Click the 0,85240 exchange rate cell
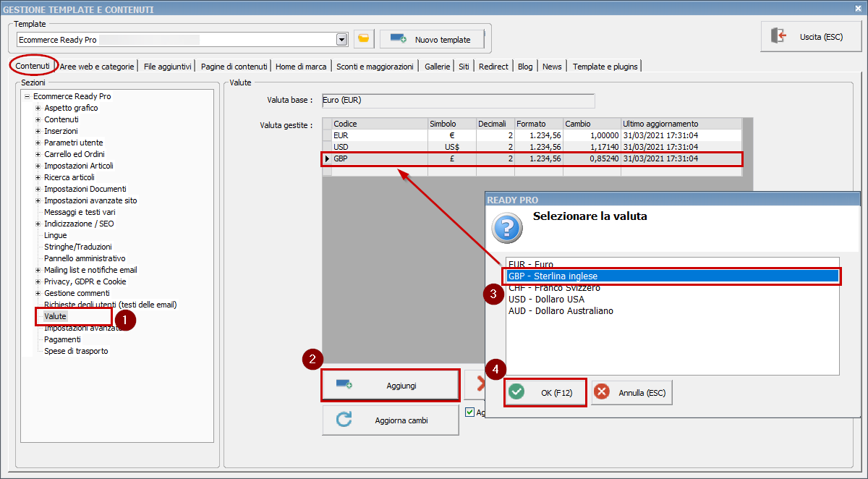The height and width of the screenshot is (479, 868). point(592,158)
